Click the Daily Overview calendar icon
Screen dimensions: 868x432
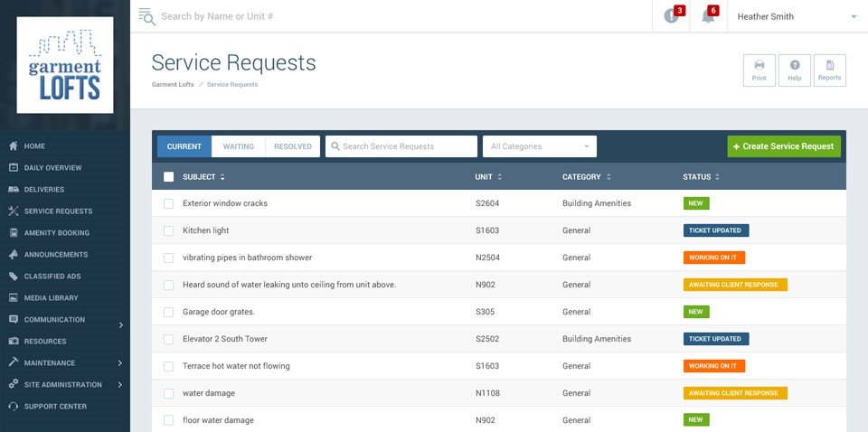tap(14, 167)
